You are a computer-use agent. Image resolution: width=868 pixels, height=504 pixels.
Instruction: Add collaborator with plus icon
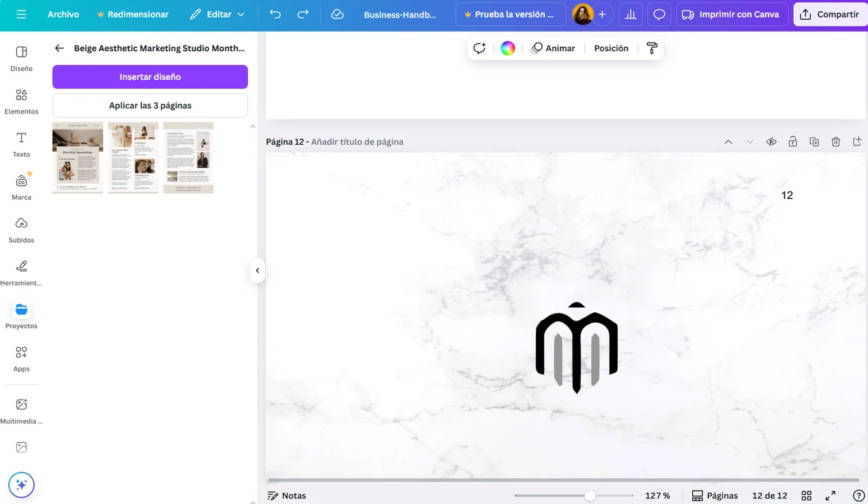(x=602, y=14)
